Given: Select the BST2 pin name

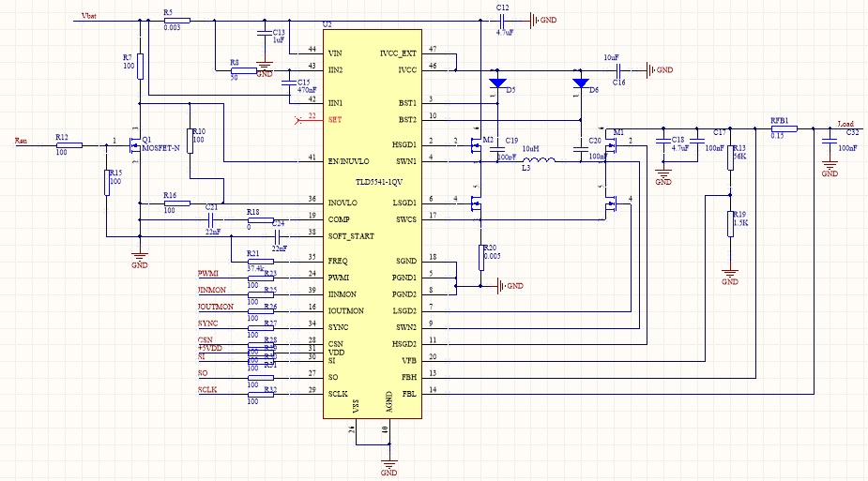Looking at the screenshot, I should [x=407, y=120].
